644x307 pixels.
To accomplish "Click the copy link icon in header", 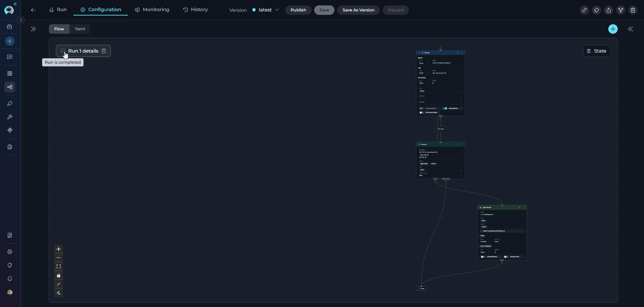I will tap(584, 10).
